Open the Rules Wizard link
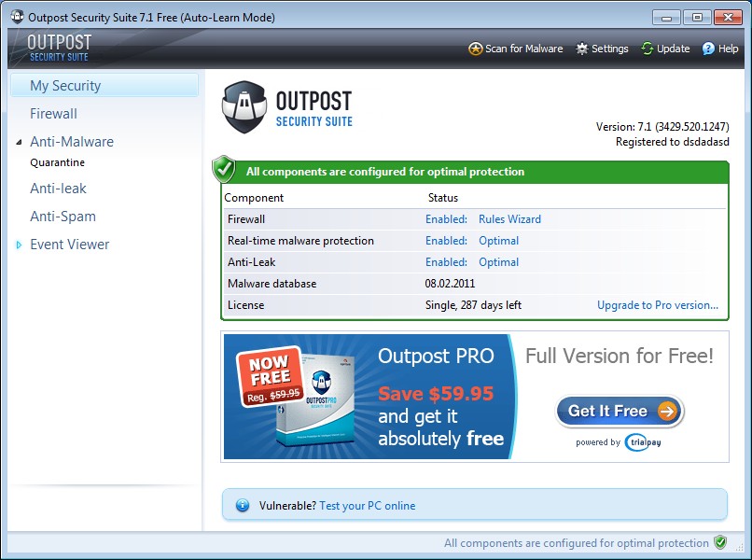This screenshot has width=752, height=560. tap(509, 219)
